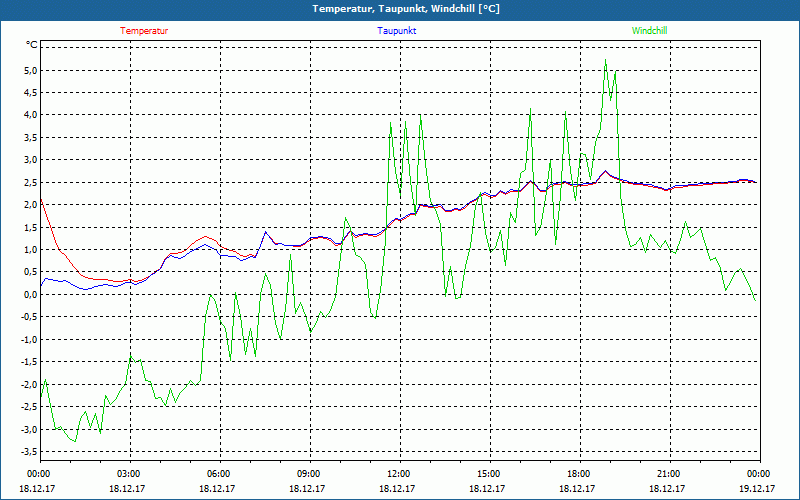Click the '18.12.17' date under 06:00

click(216, 488)
